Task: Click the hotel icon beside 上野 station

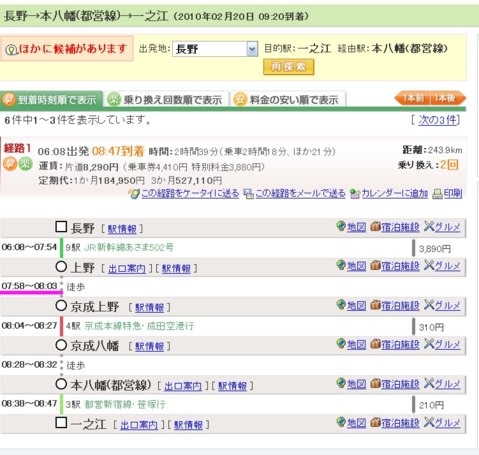Action: [x=375, y=265]
